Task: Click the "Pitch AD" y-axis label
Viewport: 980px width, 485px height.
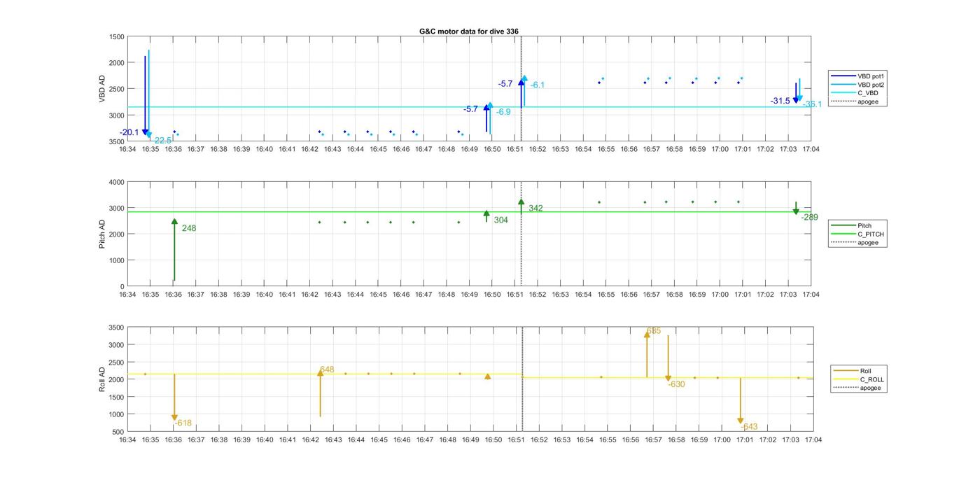Action: coord(102,234)
